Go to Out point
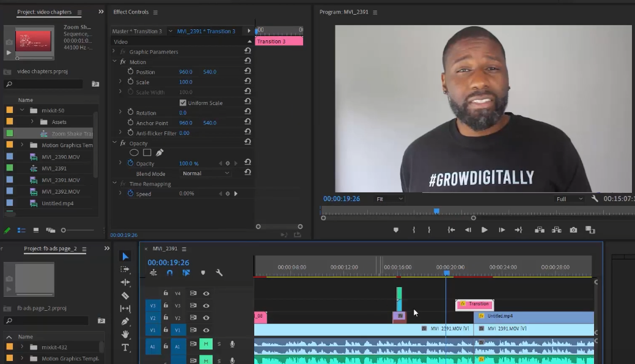 [518, 230]
